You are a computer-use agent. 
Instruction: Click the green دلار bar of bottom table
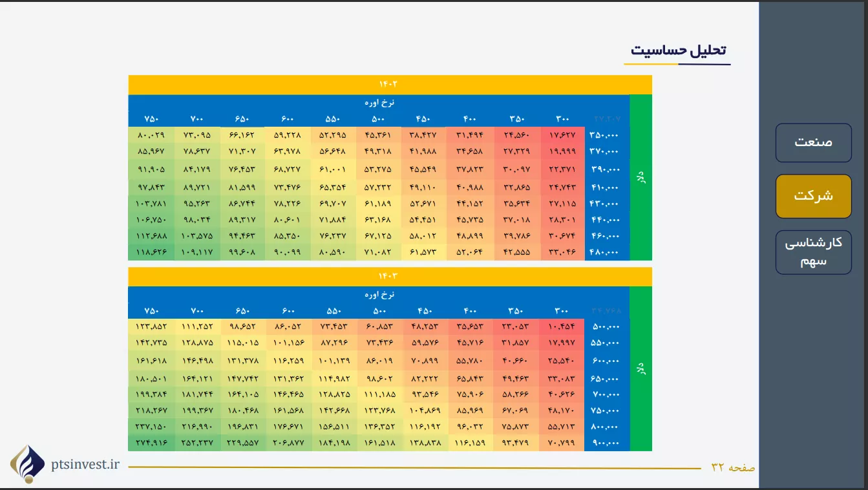640,368
